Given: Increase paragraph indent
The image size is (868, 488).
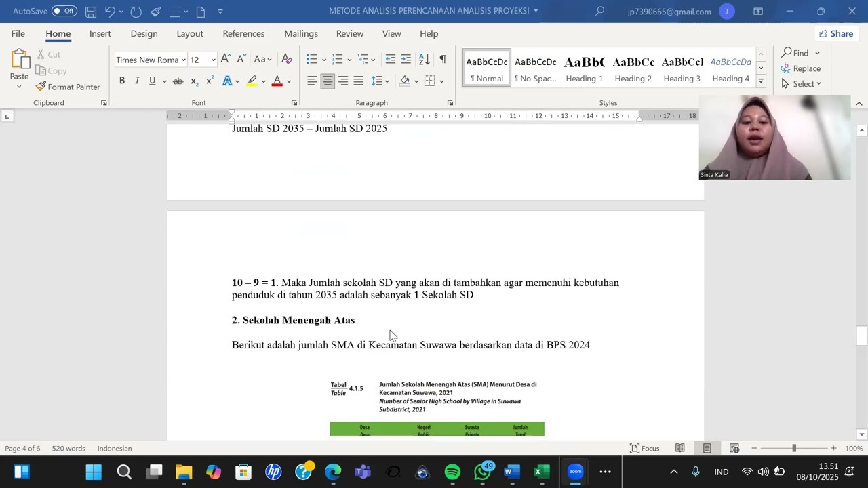Looking at the screenshot, I should [x=406, y=60].
